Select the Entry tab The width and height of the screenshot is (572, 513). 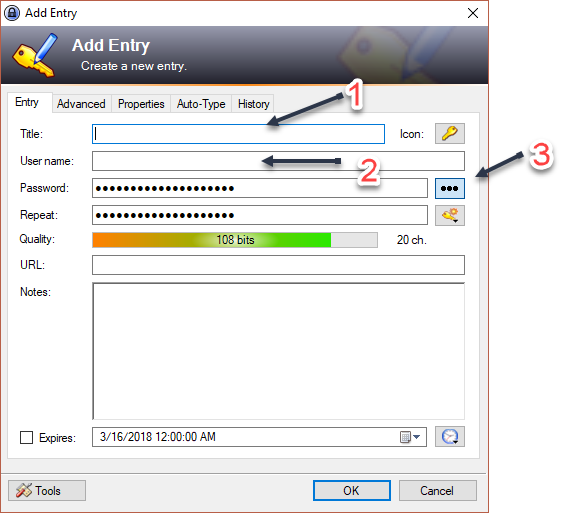click(28, 102)
